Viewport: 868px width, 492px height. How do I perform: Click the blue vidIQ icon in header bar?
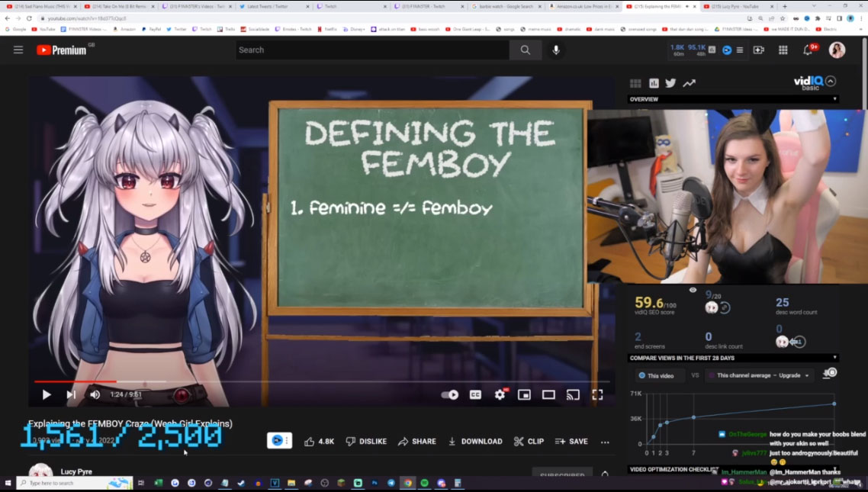point(727,50)
